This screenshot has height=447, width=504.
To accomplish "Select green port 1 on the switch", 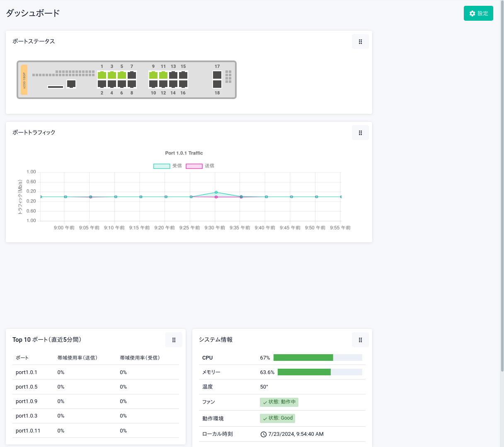I will [102, 75].
